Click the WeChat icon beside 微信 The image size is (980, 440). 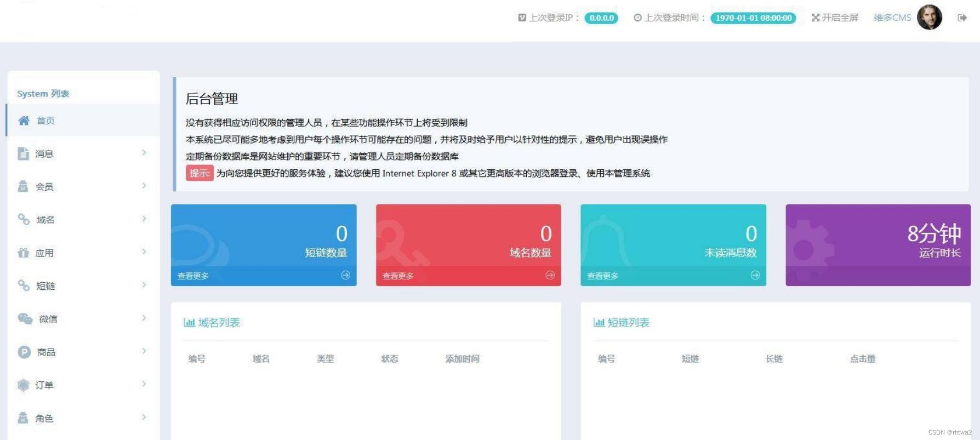(25, 318)
